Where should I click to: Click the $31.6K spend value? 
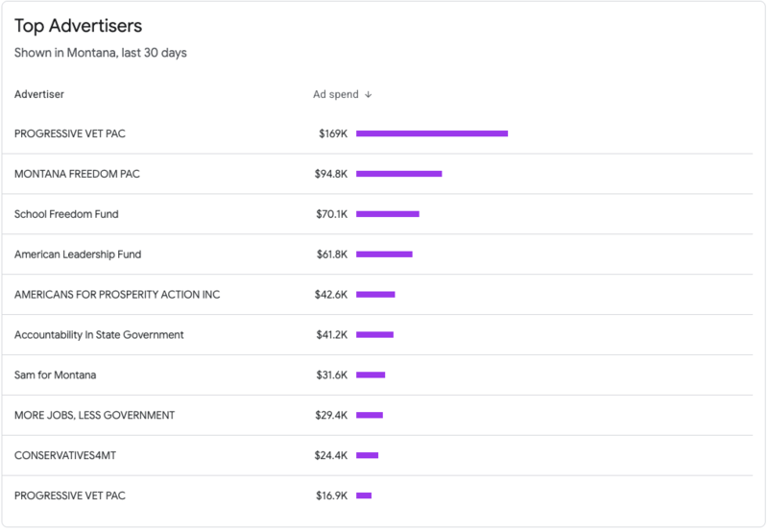pos(331,375)
